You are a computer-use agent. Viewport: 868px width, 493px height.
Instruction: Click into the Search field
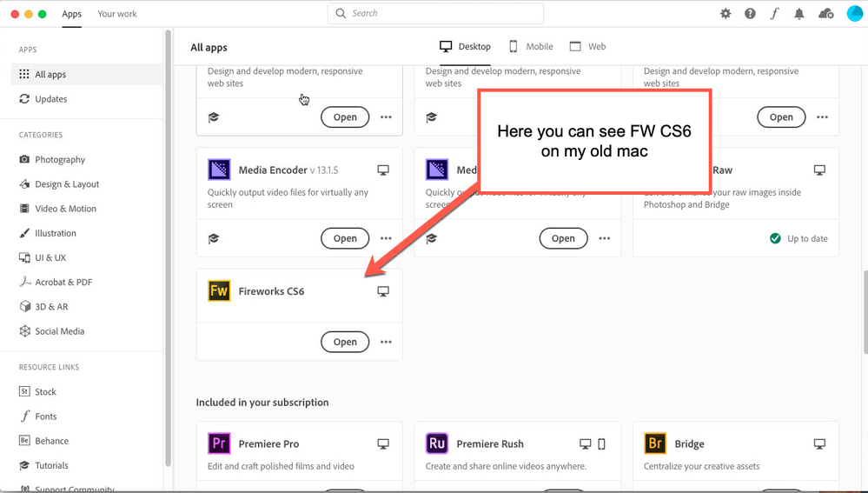(435, 13)
